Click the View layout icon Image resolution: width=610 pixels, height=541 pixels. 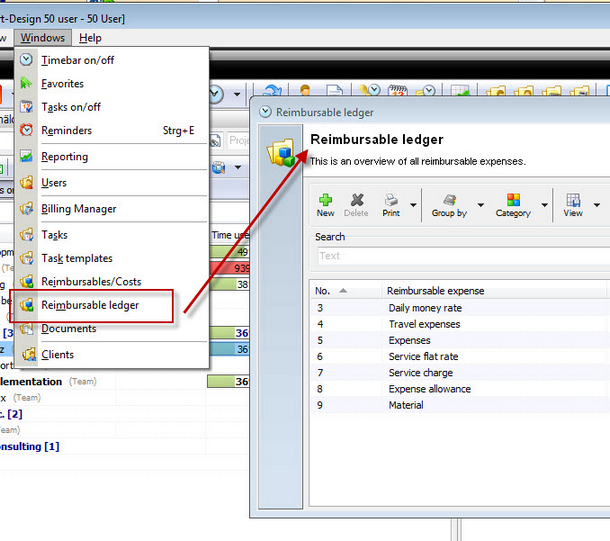[573, 200]
